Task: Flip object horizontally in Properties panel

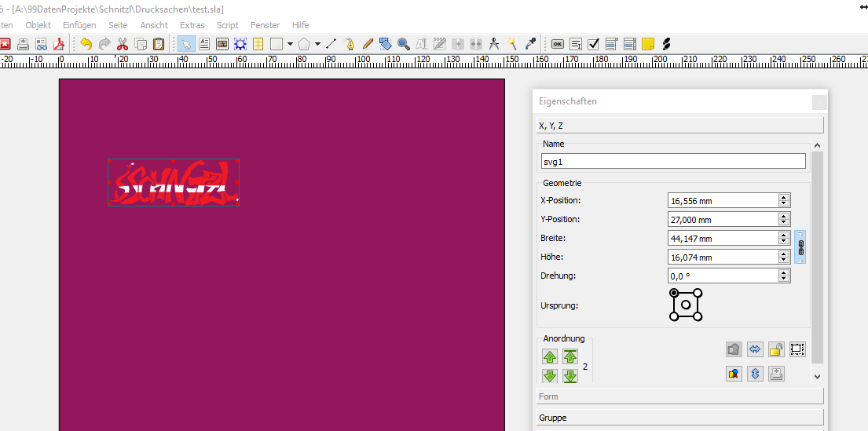Action: pyautogui.click(x=755, y=350)
